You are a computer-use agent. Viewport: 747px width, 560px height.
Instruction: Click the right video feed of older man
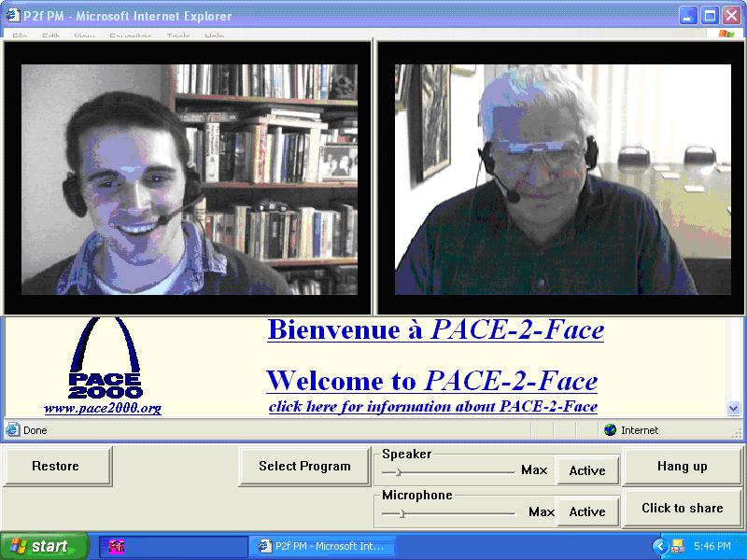560,177
